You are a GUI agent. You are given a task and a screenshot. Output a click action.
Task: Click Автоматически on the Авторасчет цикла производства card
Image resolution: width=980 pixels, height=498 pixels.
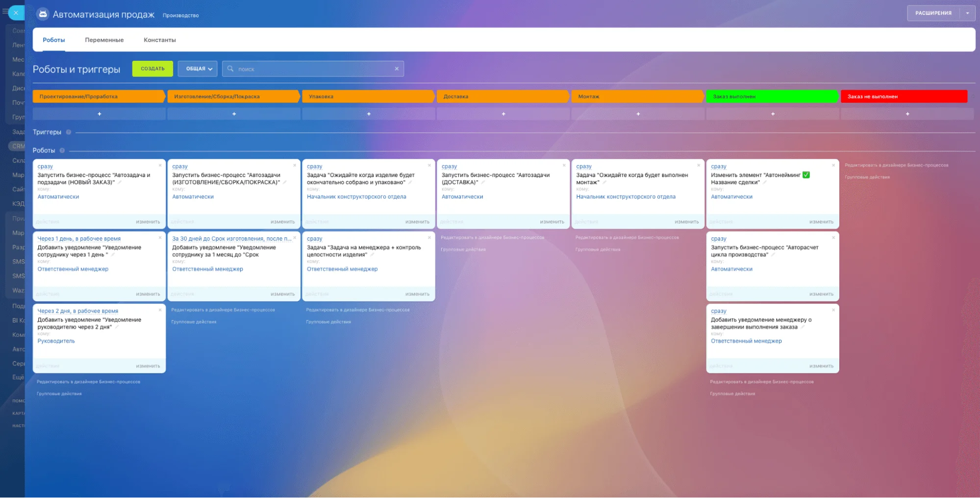pos(731,269)
